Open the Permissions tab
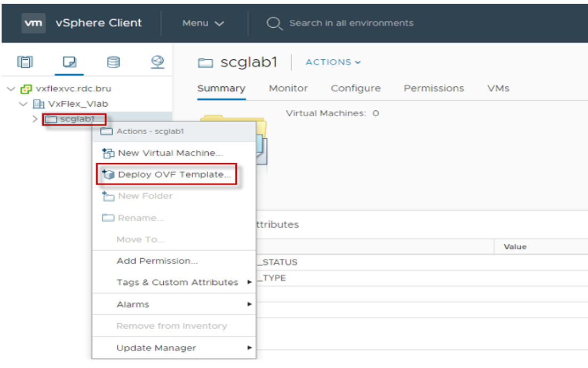Image resolution: width=588 pixels, height=368 pixels. click(x=433, y=88)
